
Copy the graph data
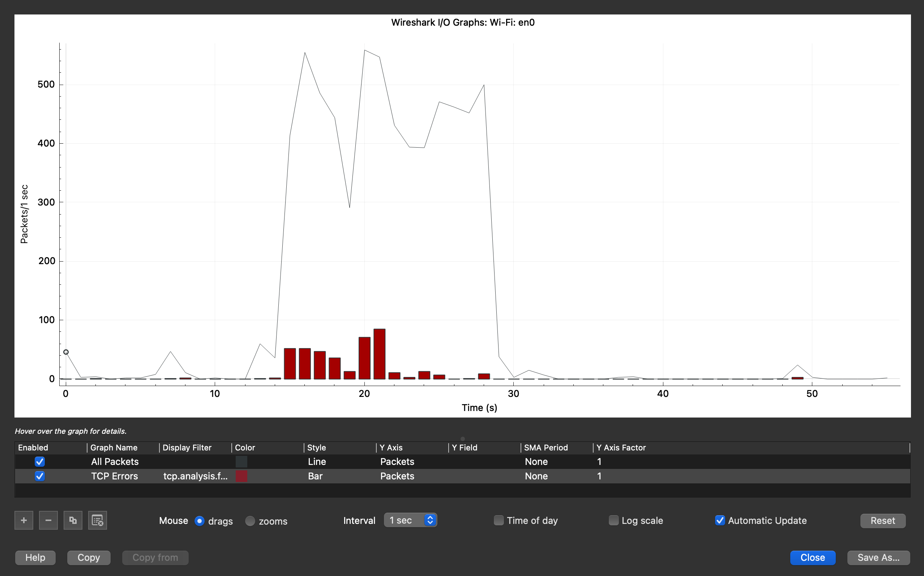point(89,558)
